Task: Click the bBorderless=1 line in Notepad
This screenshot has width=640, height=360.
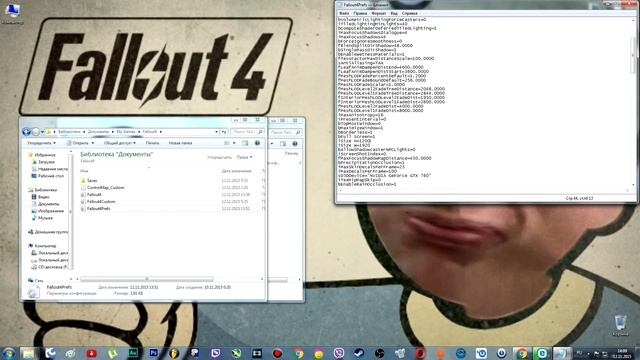Action: tap(355, 132)
